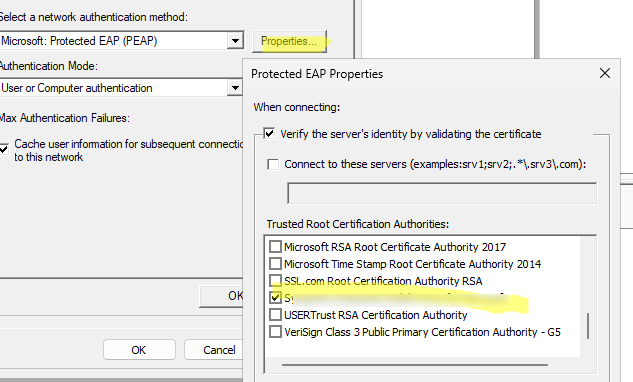Click the When connecting label
Viewport: 633px width, 382px height.
click(297, 107)
